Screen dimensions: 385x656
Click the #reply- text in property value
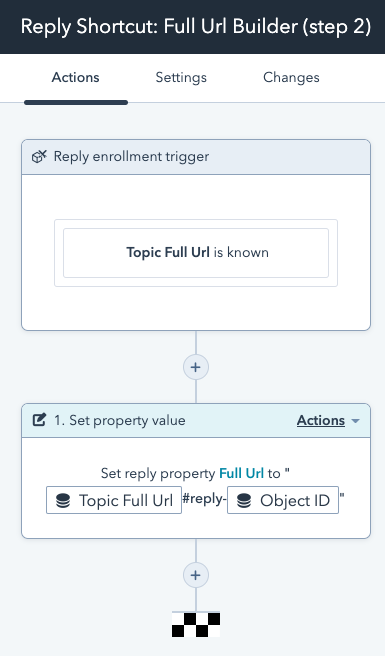pyautogui.click(x=204, y=499)
